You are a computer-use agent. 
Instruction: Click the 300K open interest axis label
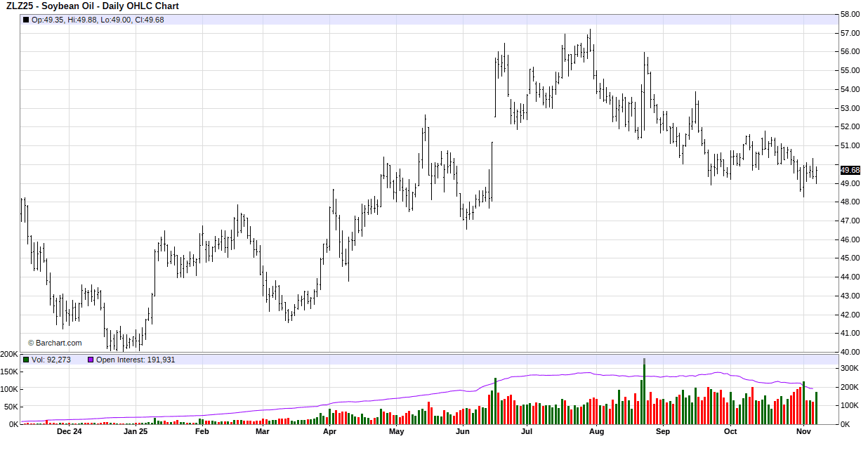[850, 368]
